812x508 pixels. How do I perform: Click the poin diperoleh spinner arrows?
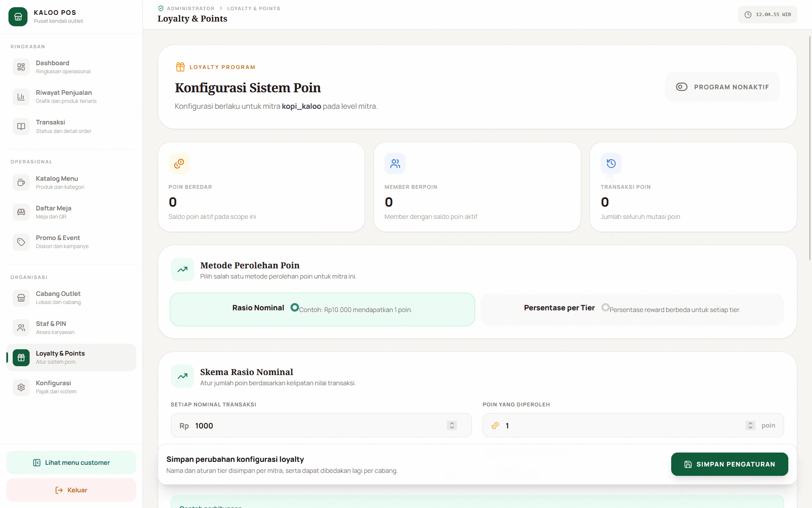click(750, 425)
